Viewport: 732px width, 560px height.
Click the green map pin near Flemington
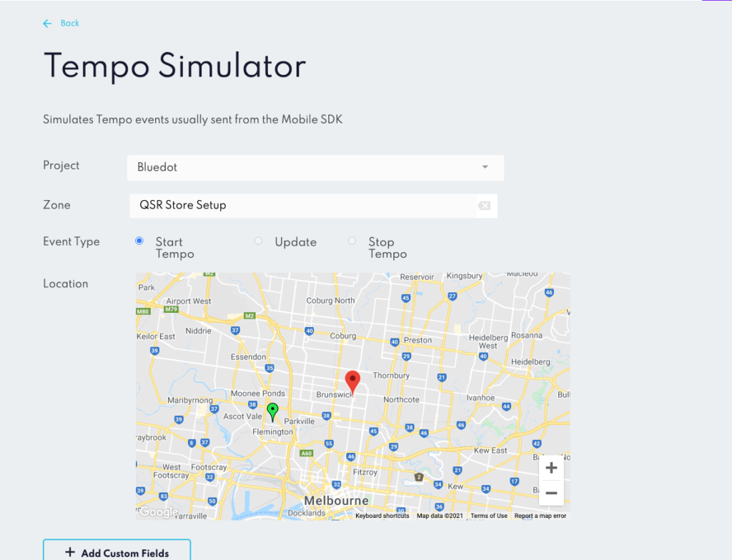[x=272, y=412]
